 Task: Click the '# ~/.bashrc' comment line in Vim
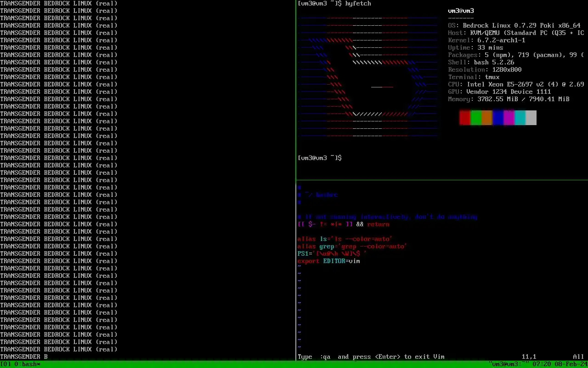tap(318, 195)
